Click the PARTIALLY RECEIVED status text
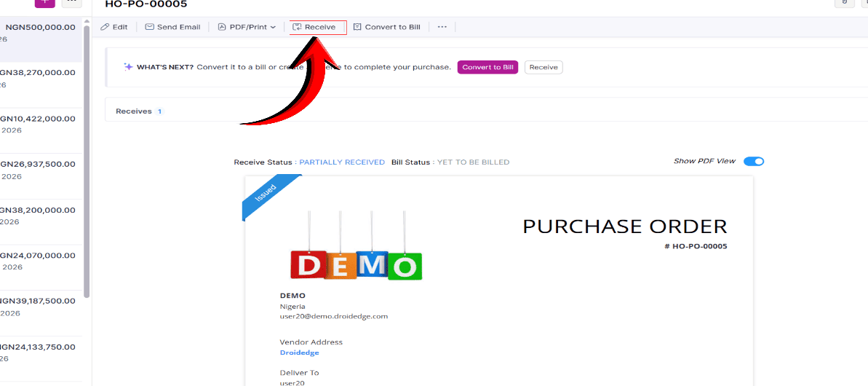 342,162
